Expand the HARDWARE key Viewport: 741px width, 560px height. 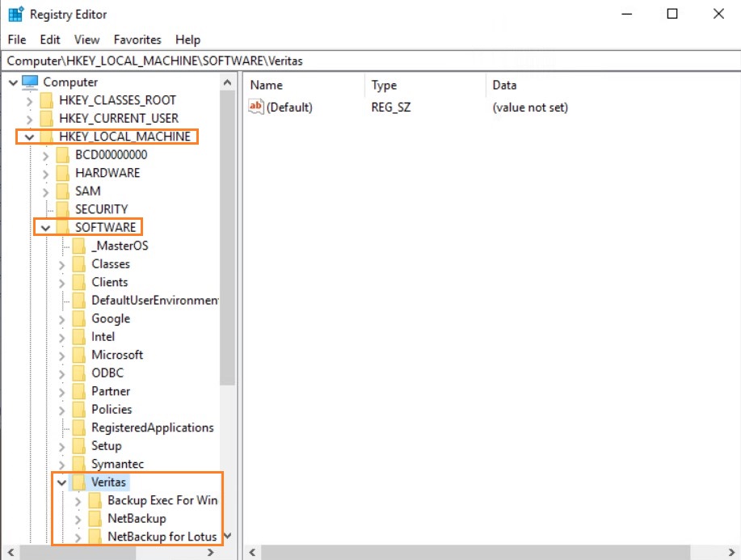[46, 174]
